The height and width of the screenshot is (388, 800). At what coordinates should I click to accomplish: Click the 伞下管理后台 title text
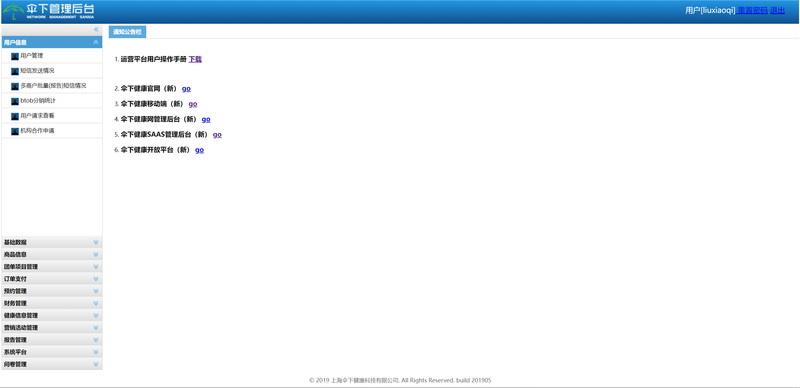[x=60, y=9]
